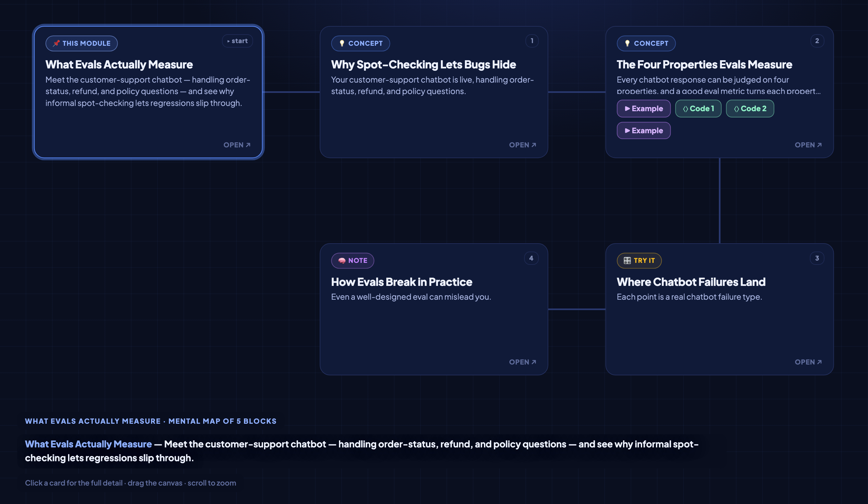Click the Code 2 chip
Image resolution: width=868 pixels, height=504 pixels.
750,109
